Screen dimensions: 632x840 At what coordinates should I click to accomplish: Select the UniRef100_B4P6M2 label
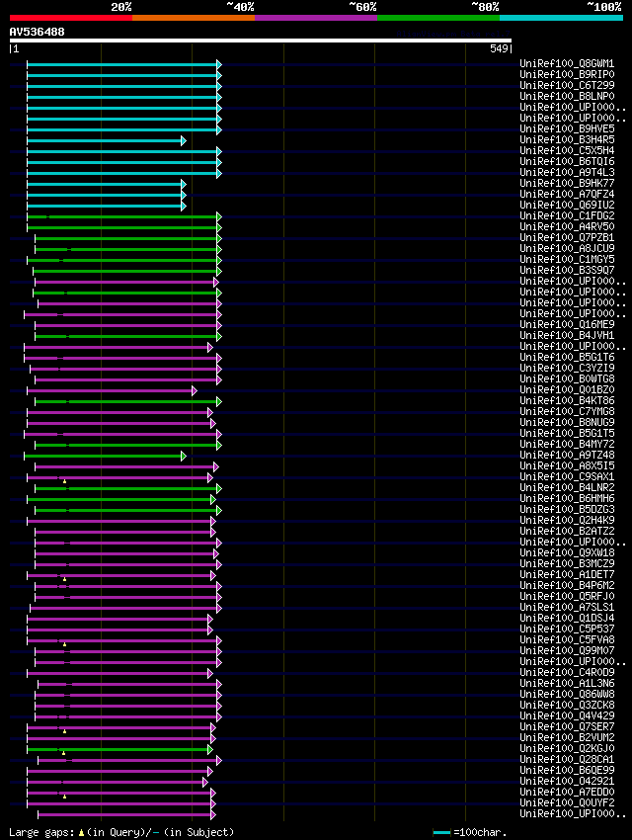[567, 586]
